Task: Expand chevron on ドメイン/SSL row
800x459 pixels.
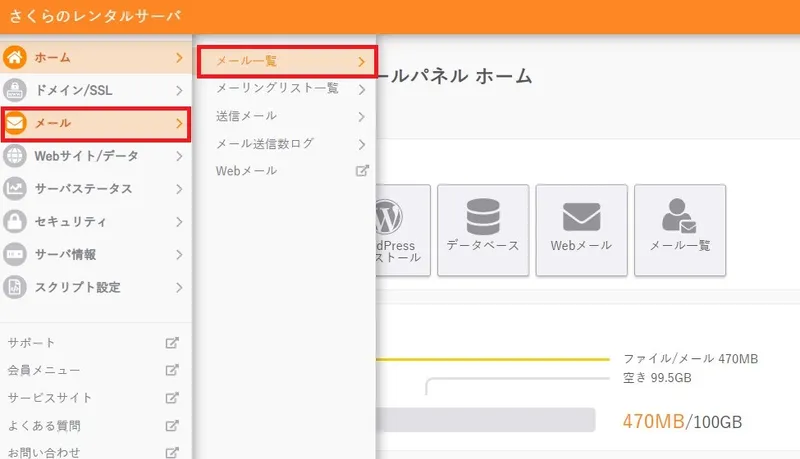Action: (179, 90)
